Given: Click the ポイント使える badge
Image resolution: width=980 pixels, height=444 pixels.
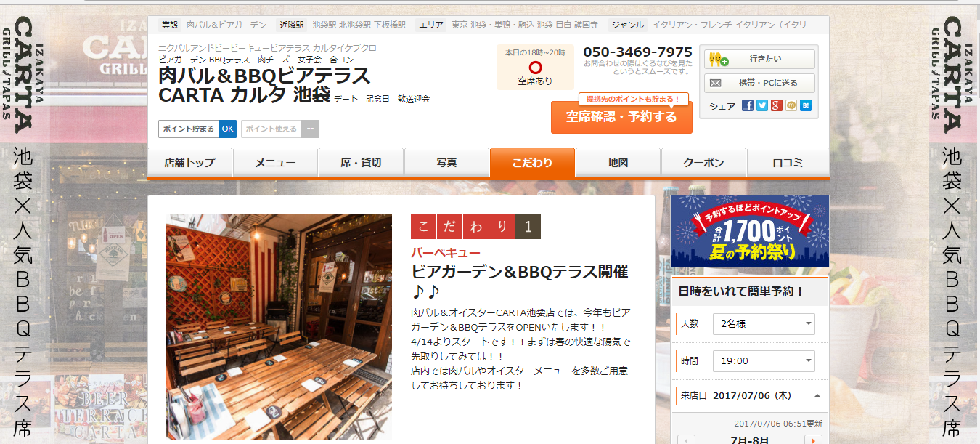Looking at the screenshot, I should tap(280, 129).
